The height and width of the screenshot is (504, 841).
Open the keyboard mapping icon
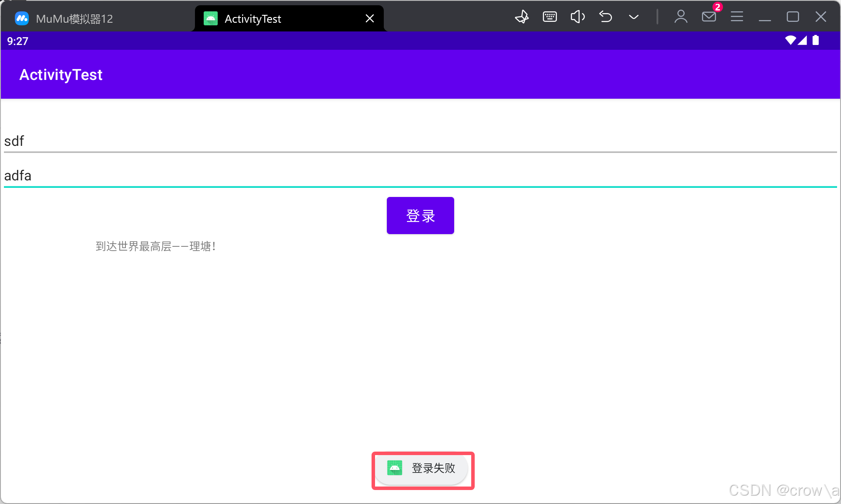[549, 17]
